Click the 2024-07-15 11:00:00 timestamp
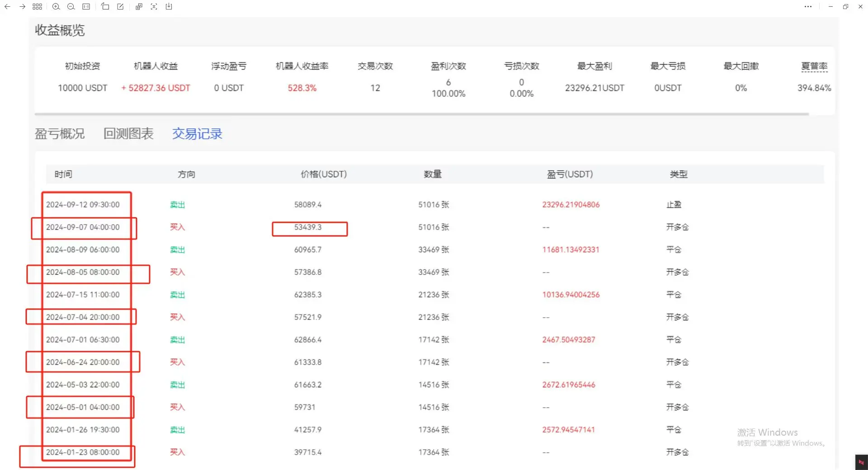868x470 pixels. (x=83, y=295)
